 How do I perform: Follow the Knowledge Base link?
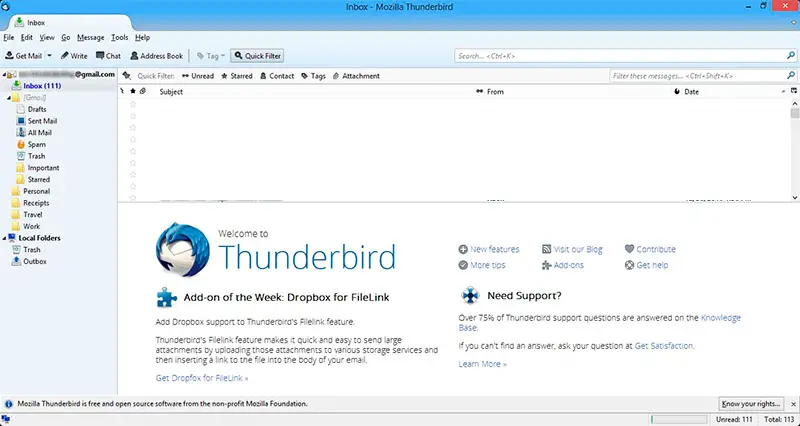coord(720,317)
